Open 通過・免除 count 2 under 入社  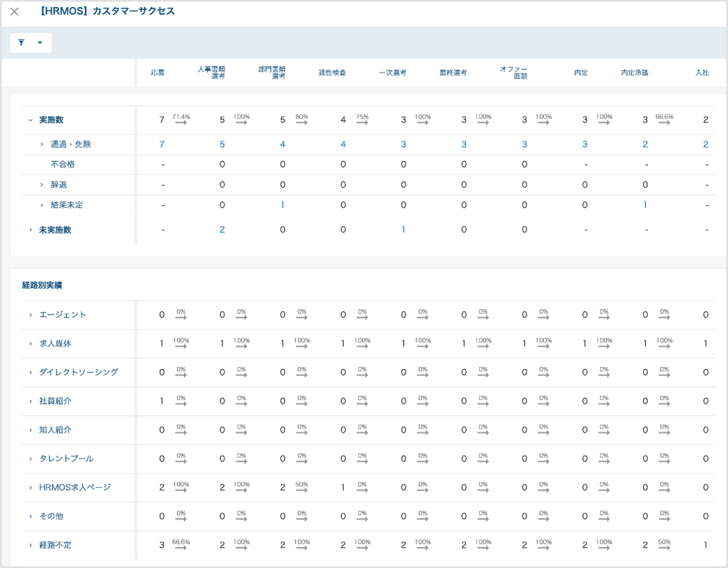pos(705,144)
